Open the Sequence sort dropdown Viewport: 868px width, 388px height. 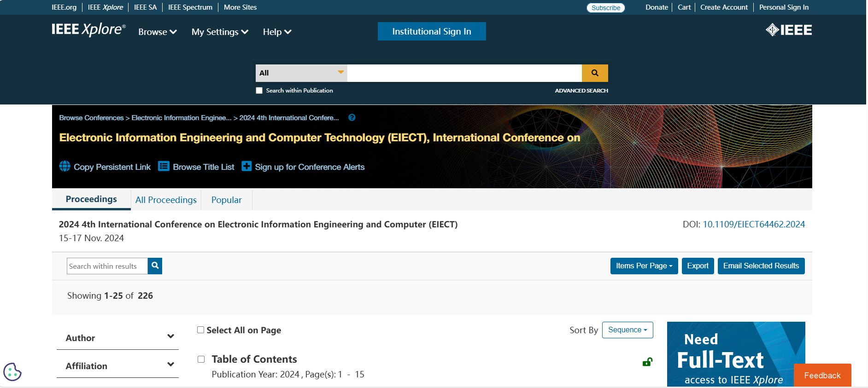628,330
